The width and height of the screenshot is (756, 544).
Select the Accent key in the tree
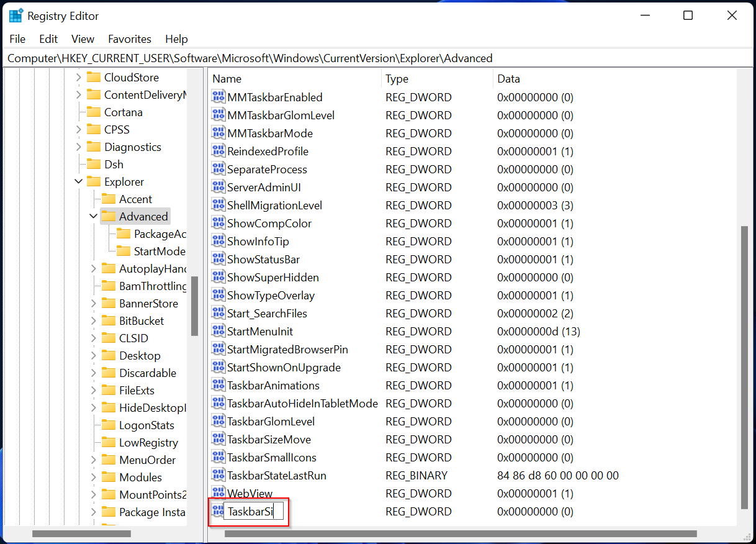pyautogui.click(x=135, y=199)
